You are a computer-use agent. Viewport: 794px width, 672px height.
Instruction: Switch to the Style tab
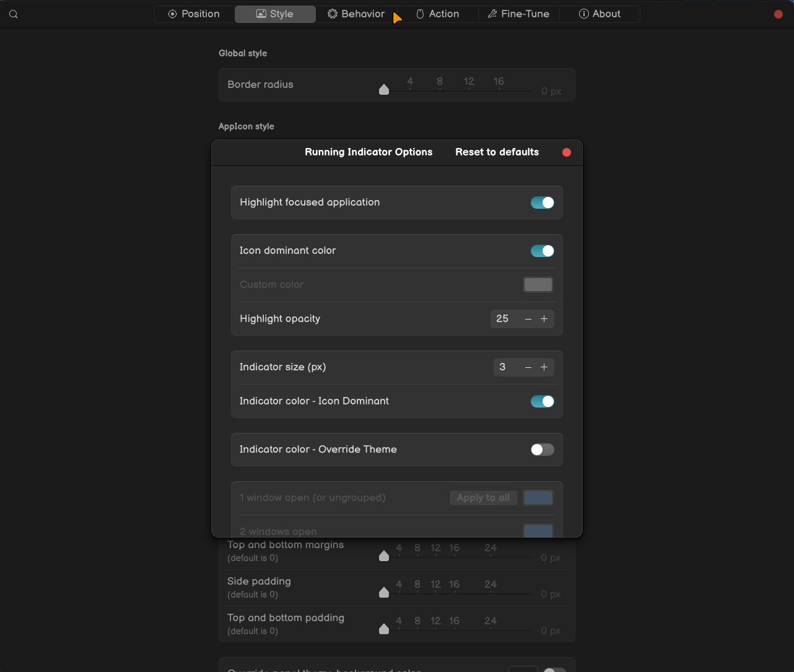click(275, 14)
